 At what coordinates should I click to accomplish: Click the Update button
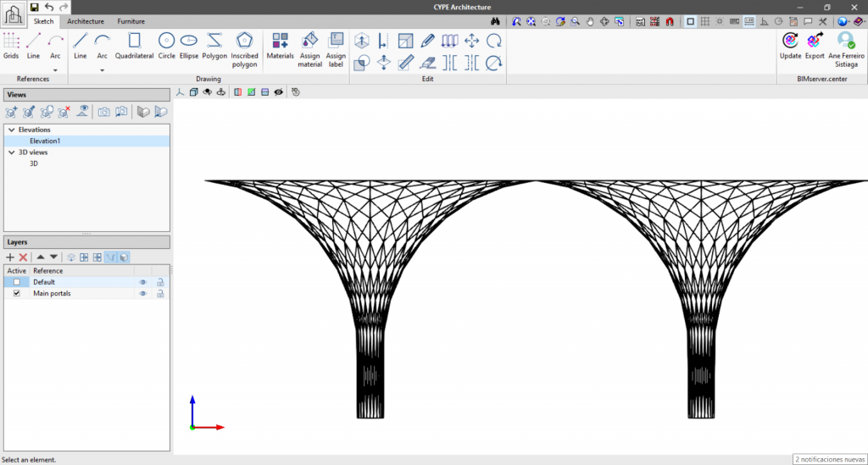(x=790, y=45)
